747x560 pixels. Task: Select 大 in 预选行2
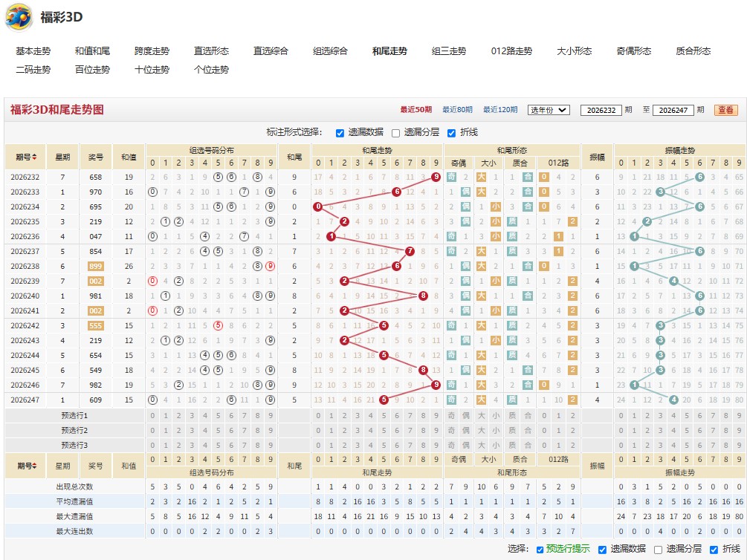(482, 431)
